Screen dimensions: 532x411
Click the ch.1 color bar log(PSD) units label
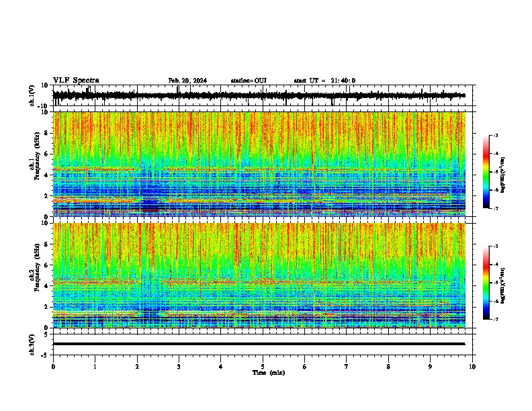(x=503, y=175)
